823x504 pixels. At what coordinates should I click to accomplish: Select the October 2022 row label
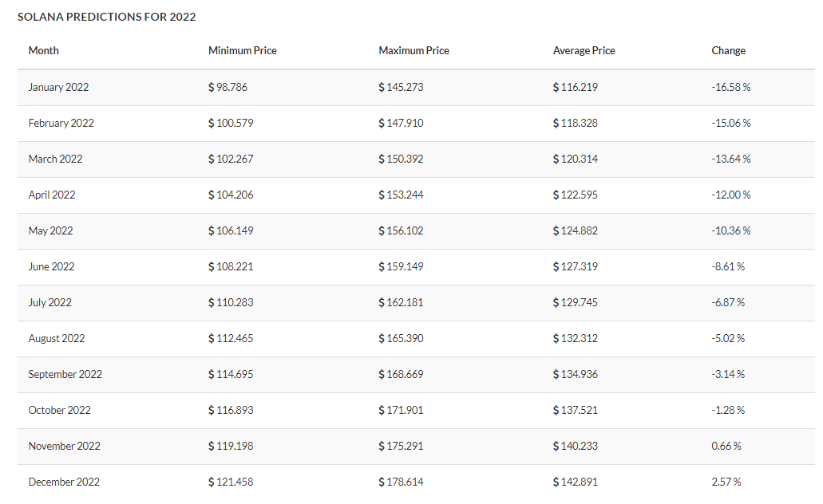pos(59,410)
